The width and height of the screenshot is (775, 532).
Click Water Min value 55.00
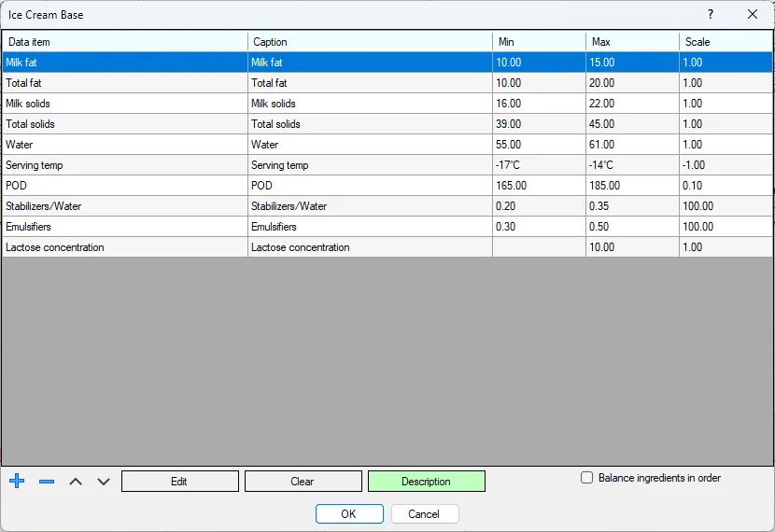point(540,145)
